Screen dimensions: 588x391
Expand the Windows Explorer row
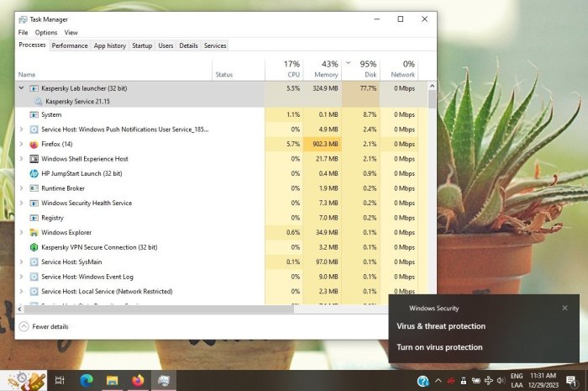(x=21, y=233)
